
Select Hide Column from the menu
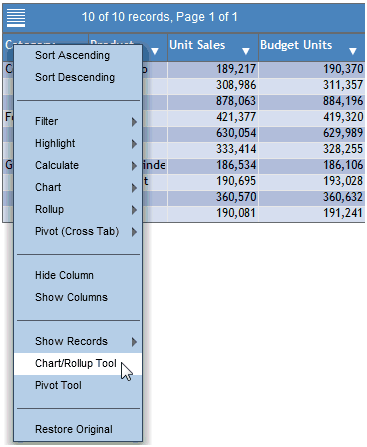click(x=78, y=275)
